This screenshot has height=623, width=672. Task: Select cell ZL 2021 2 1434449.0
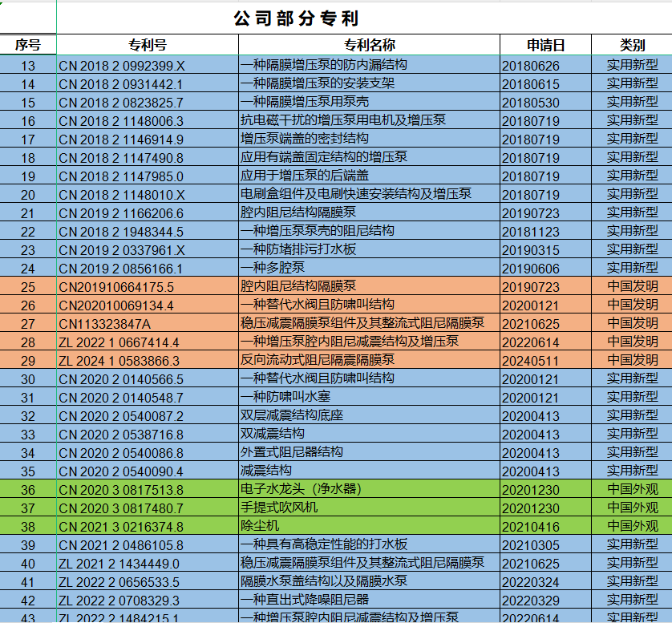(148, 563)
